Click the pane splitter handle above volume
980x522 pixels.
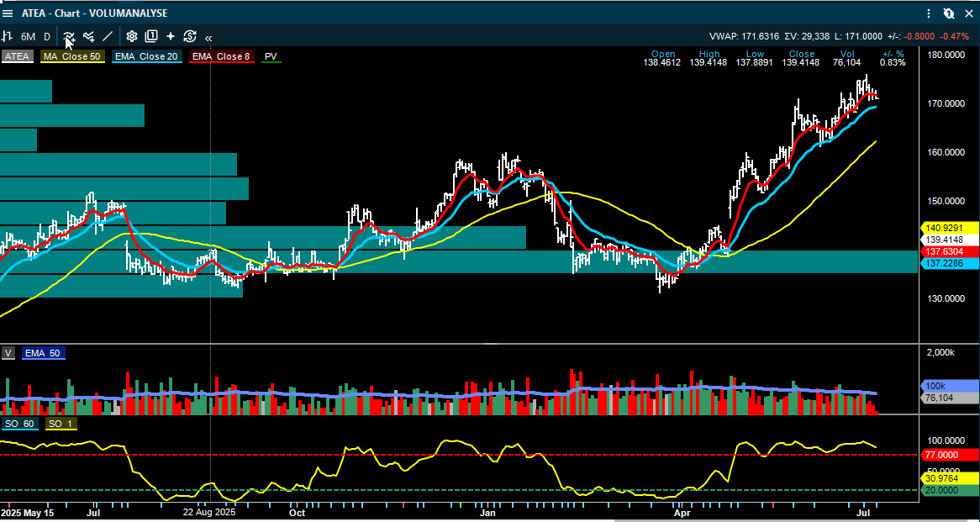491,344
